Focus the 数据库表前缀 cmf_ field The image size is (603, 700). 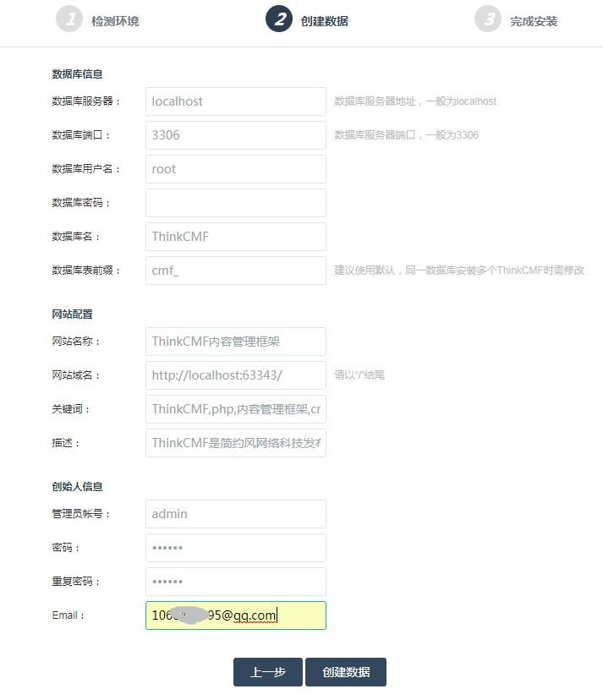(236, 271)
